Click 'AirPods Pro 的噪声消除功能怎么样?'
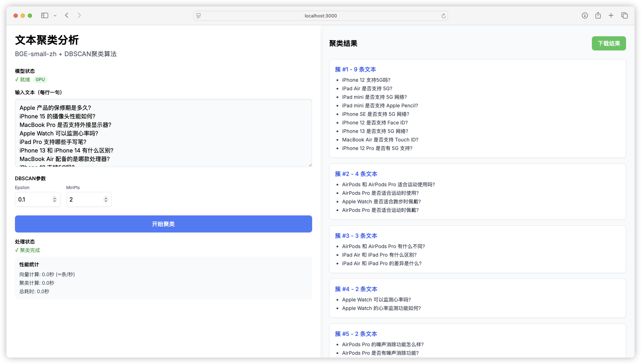 (383, 344)
